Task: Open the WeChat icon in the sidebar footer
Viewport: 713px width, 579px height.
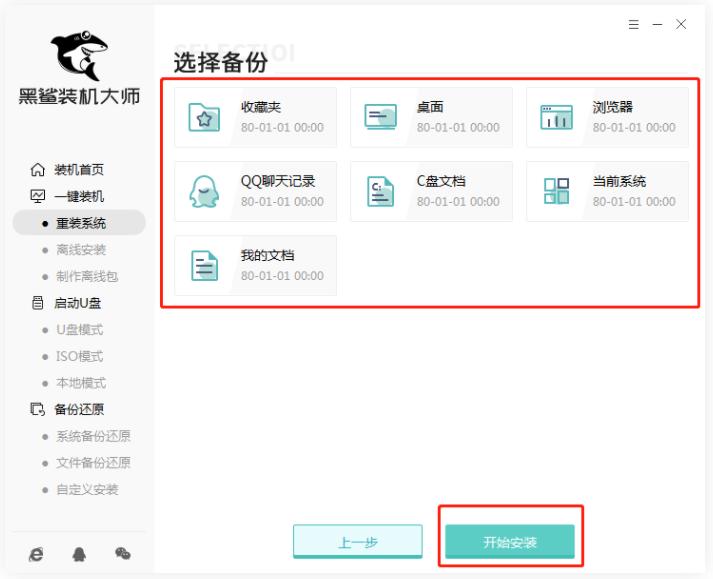Action: (x=121, y=553)
